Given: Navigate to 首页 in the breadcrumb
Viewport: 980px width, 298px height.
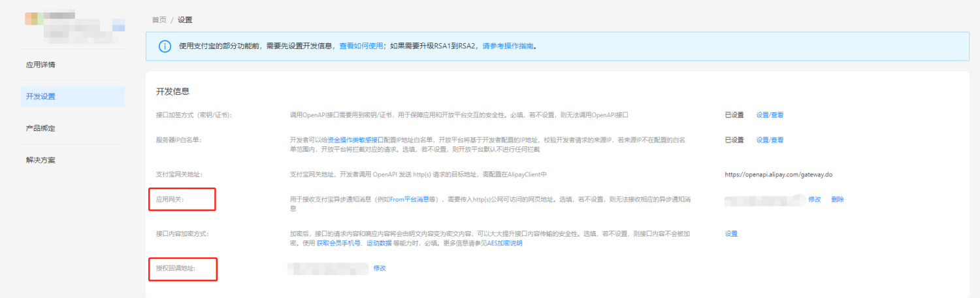Looking at the screenshot, I should pos(159,20).
